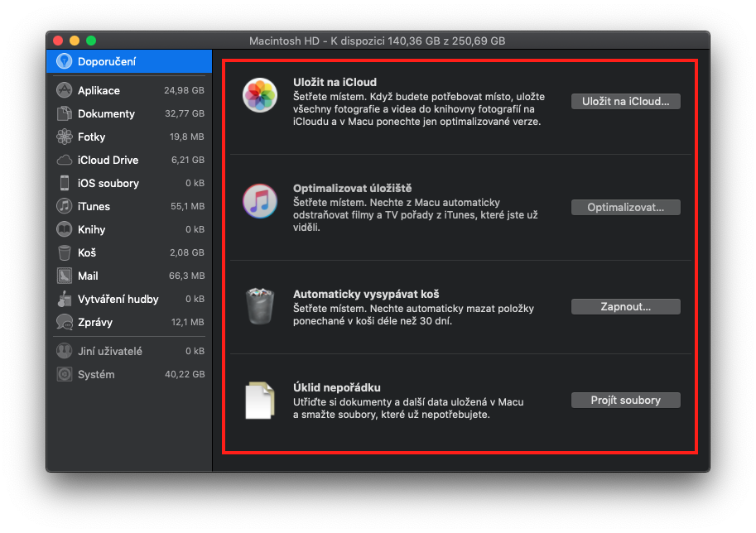This screenshot has width=756, height=533.
Task: Click the Mail stamp icon
Action: point(64,276)
